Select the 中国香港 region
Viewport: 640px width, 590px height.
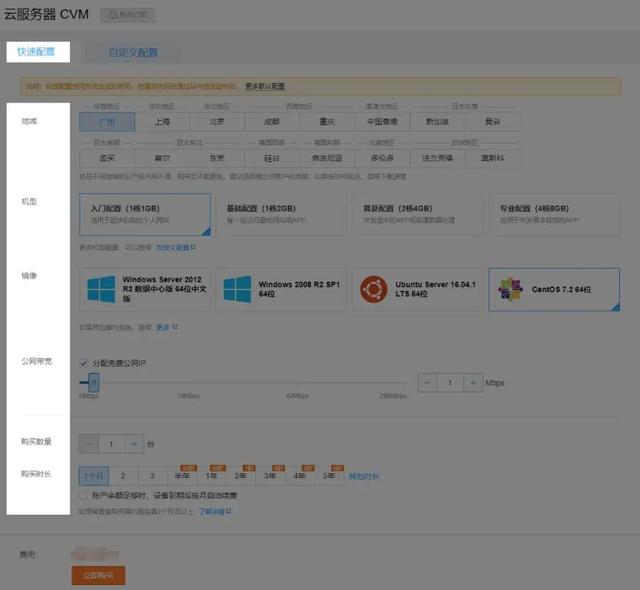coord(382,122)
